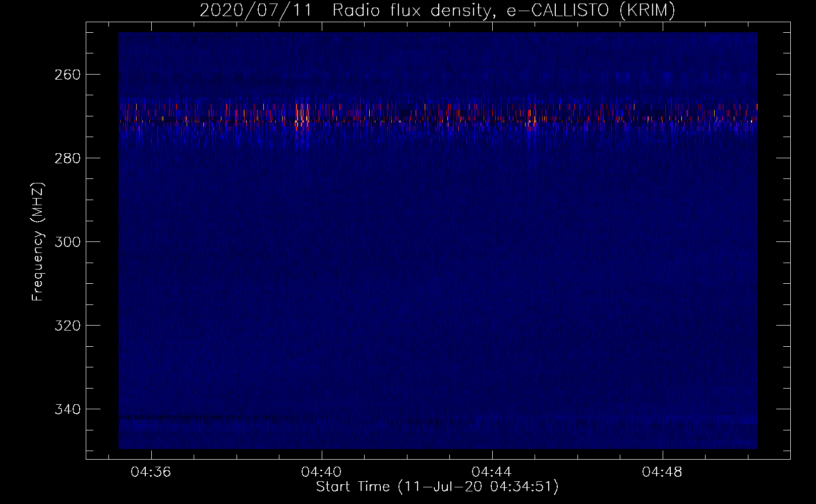The width and height of the screenshot is (816, 504).
Task: Click the 04:48 time axis label
Action: coord(662,472)
